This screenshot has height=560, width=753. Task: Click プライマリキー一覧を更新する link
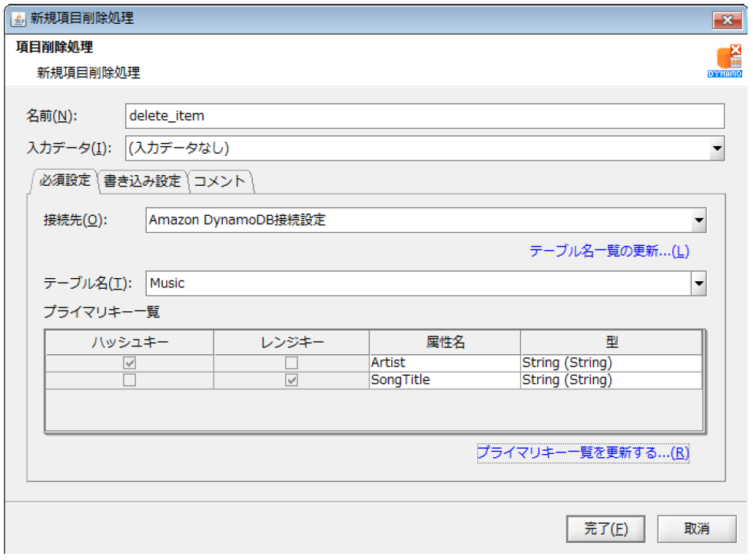[582, 453]
